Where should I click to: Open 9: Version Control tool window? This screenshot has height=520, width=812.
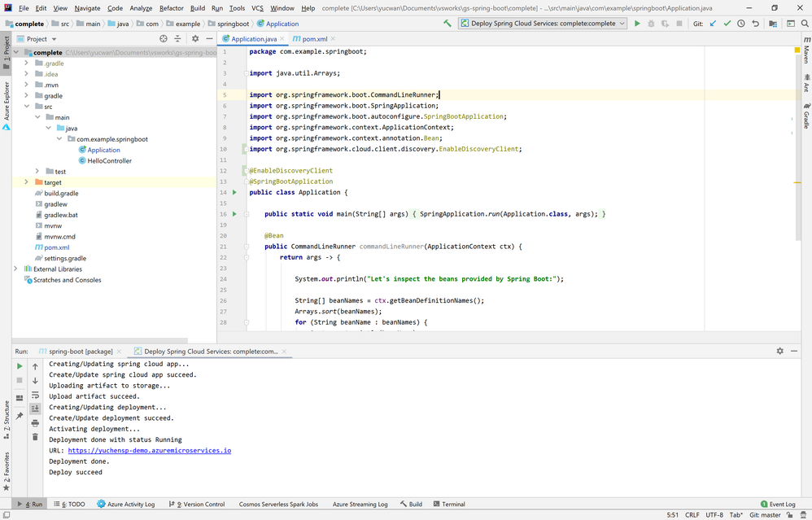197,504
